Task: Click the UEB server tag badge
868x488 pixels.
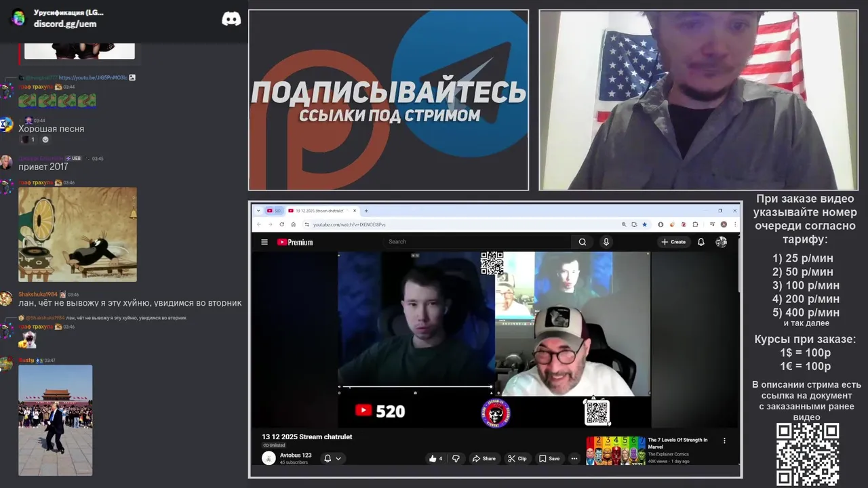Action: (x=73, y=159)
